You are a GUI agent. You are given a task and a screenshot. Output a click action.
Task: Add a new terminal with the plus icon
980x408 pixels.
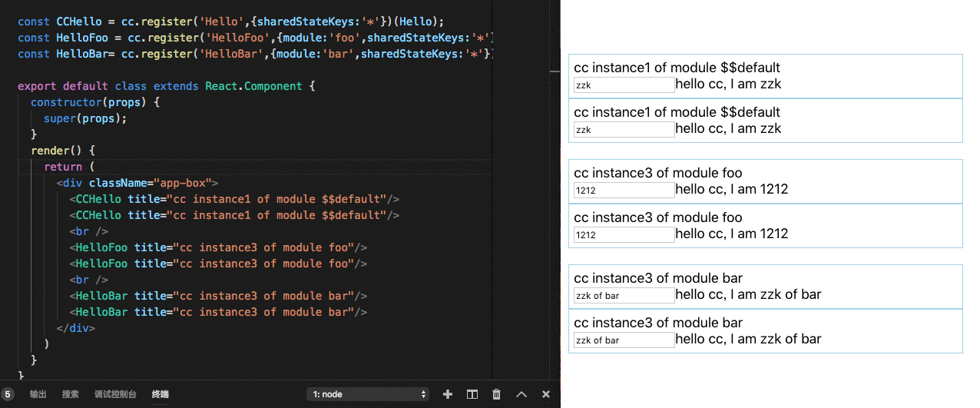click(x=448, y=394)
